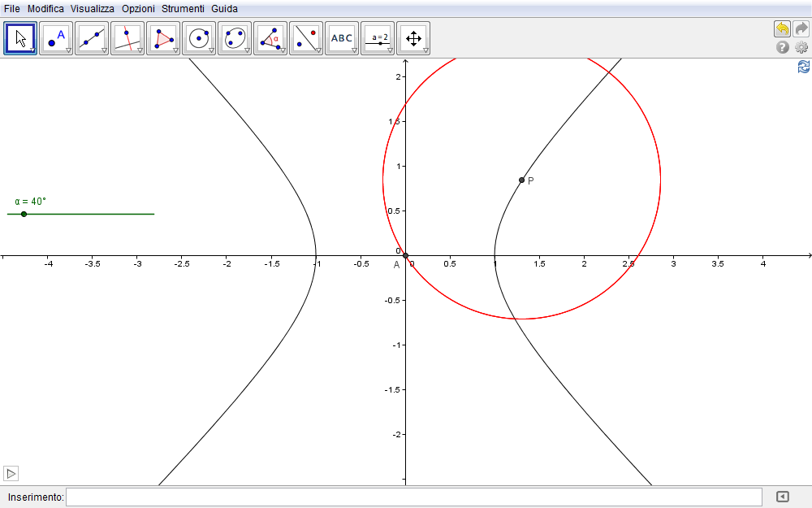Click the yellow Undo arrow
This screenshot has height=508, width=812.
point(782,29)
